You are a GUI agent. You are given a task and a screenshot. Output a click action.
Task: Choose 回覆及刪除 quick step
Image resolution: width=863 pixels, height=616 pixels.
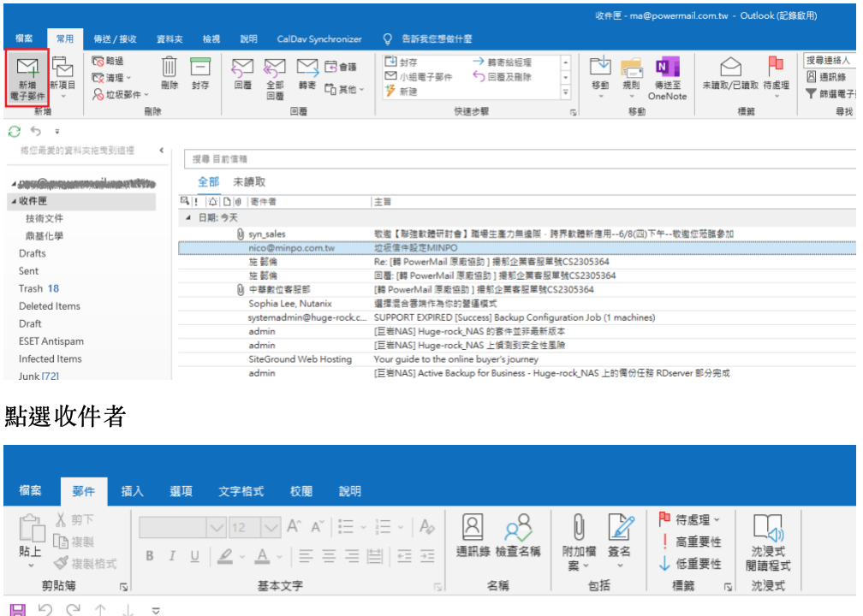pyautogui.click(x=503, y=76)
